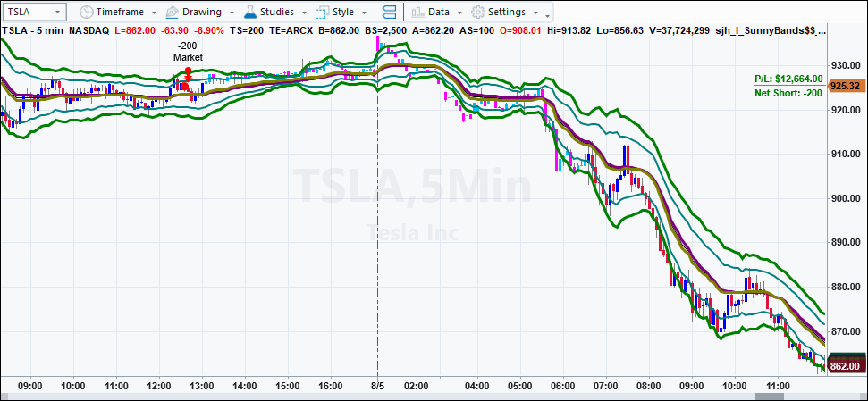
Task: Open the TSLA symbol dropdown arrow
Action: (x=58, y=12)
